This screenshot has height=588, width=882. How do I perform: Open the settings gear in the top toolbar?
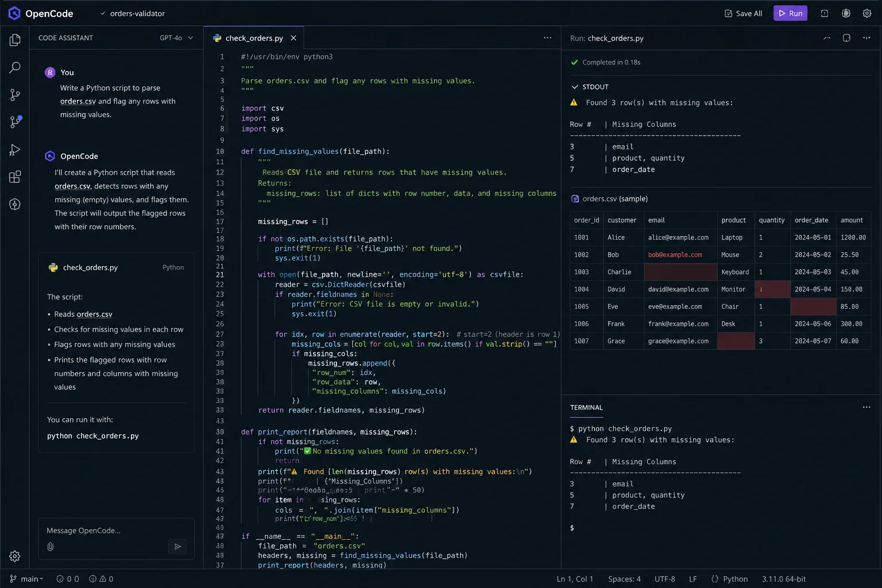(867, 13)
